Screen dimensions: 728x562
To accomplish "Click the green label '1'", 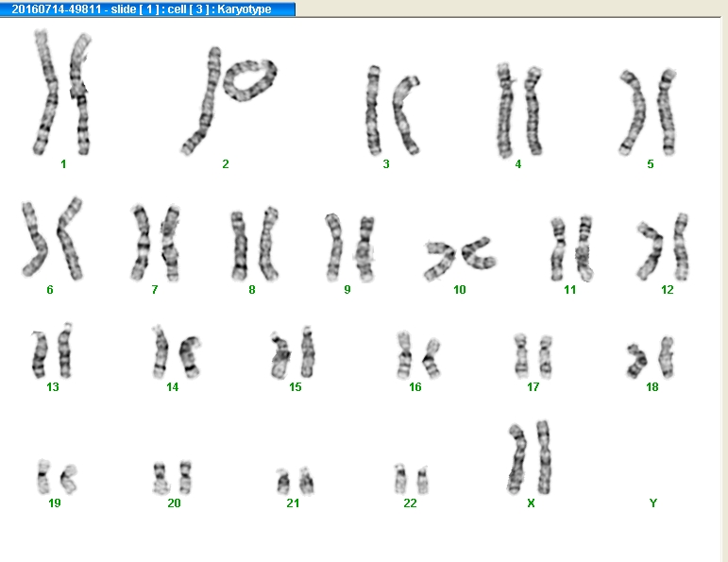I will click(x=63, y=164).
